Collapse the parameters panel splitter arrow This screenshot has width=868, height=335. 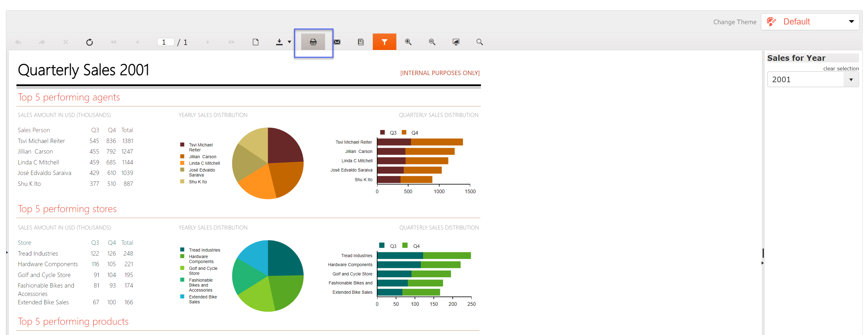click(x=762, y=263)
